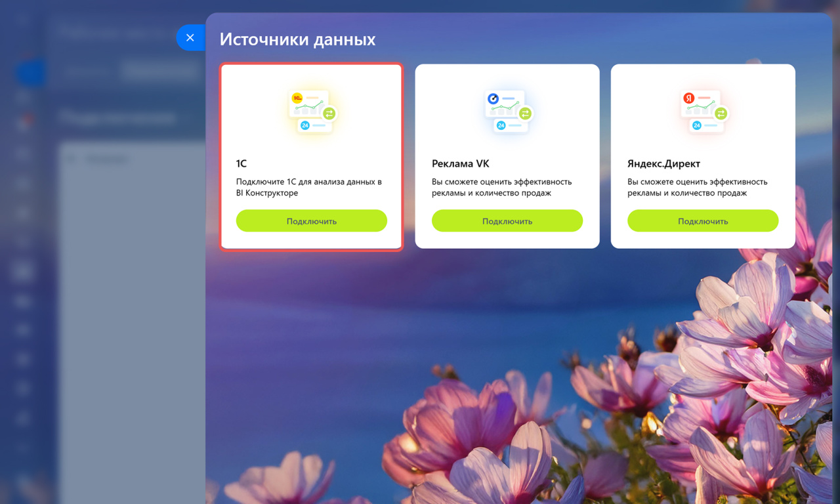Select the 1C card title

click(x=241, y=163)
